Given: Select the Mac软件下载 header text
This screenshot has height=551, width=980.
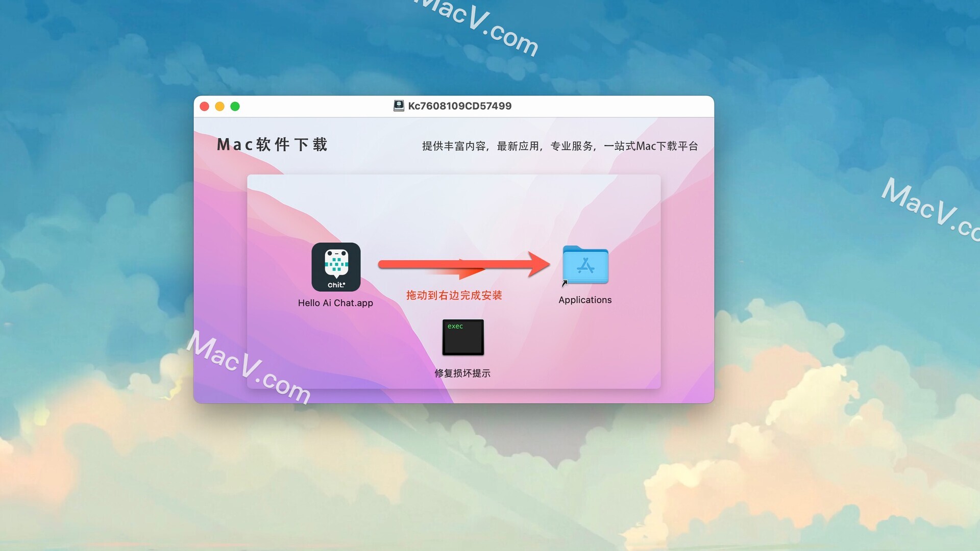Looking at the screenshot, I should (x=272, y=144).
